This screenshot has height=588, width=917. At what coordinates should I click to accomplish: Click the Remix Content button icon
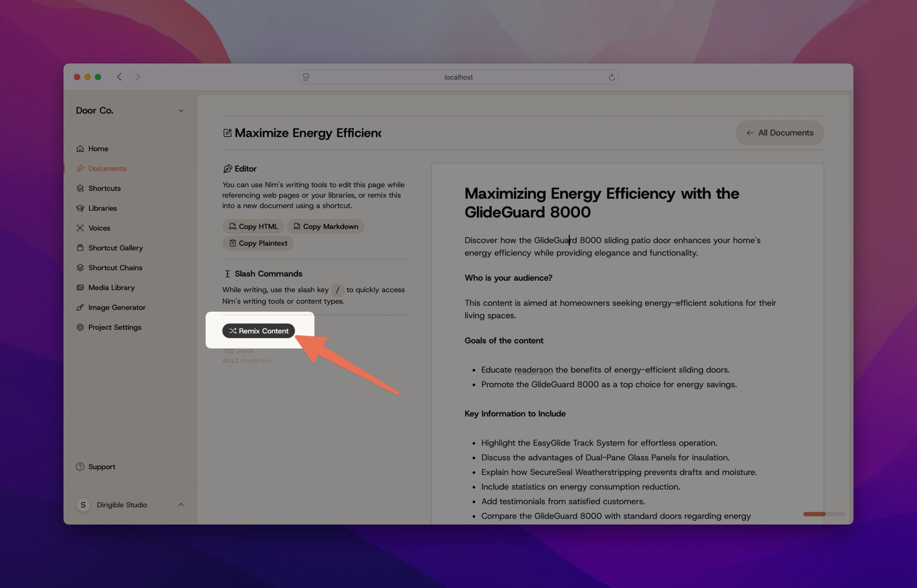tap(233, 331)
